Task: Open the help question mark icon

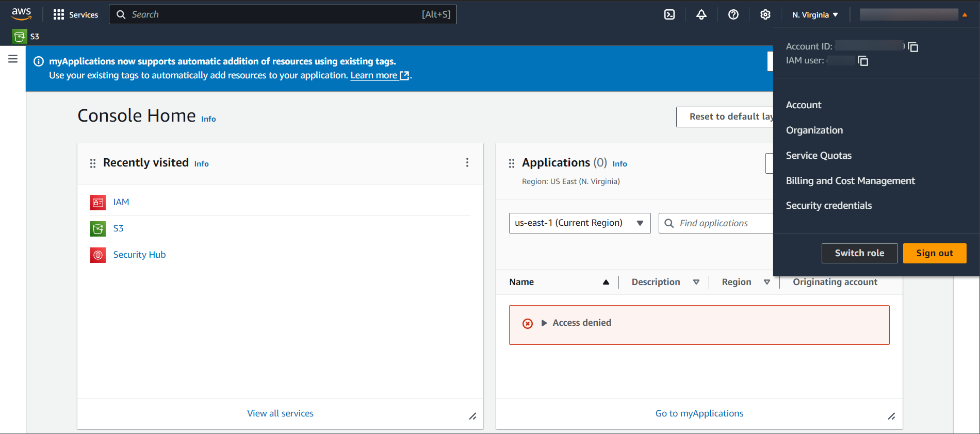Action: pyautogui.click(x=733, y=14)
